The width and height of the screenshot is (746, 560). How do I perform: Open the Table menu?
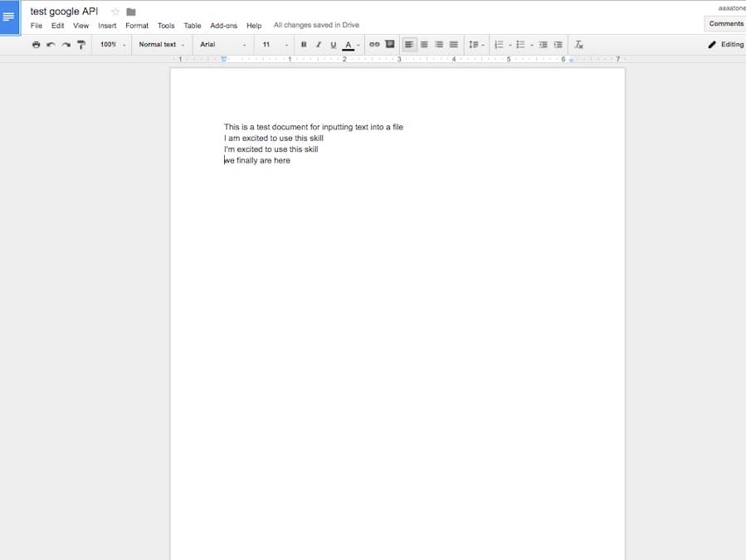click(x=193, y=26)
